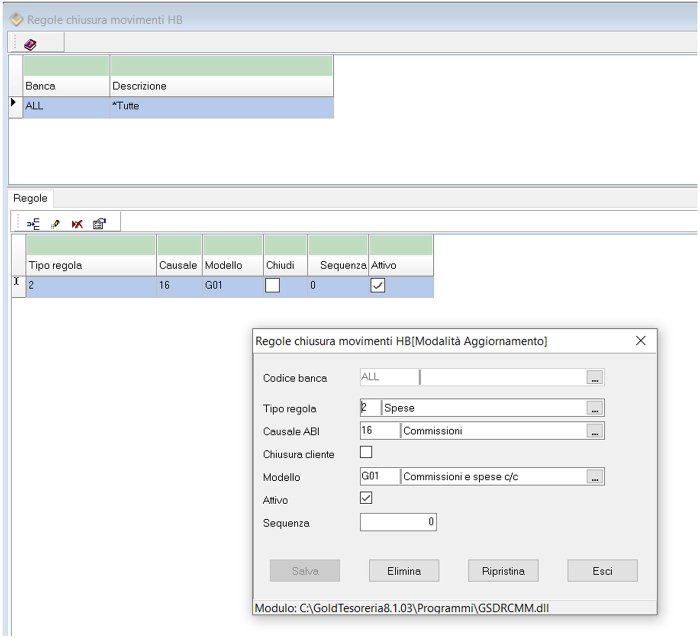Click the Sequenza input field
This screenshot has width=700, height=638.
click(398, 522)
